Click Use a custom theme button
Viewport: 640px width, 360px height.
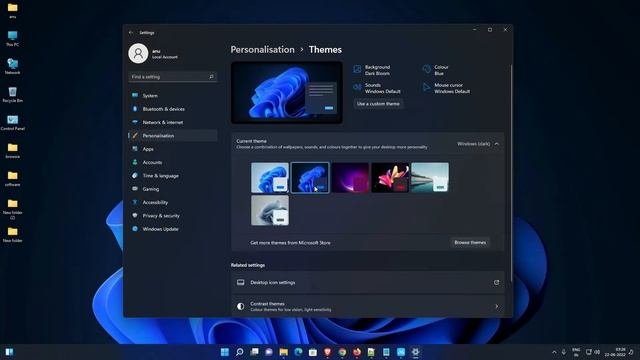pos(378,104)
